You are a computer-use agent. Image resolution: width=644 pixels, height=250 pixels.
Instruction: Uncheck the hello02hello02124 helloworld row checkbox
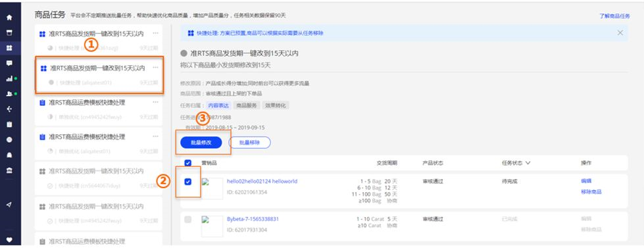(x=187, y=182)
